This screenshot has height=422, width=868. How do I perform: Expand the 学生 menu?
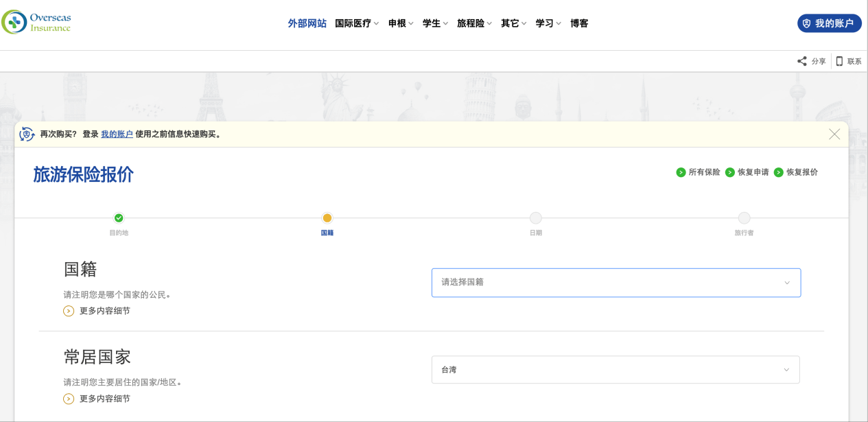click(x=435, y=23)
